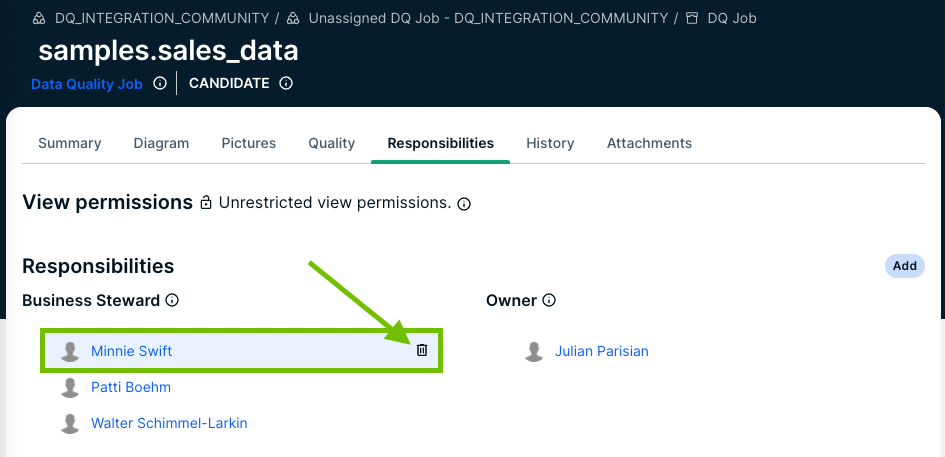Click the Business Steward info icon
Viewport: 945px width, 457px height.
point(172,301)
